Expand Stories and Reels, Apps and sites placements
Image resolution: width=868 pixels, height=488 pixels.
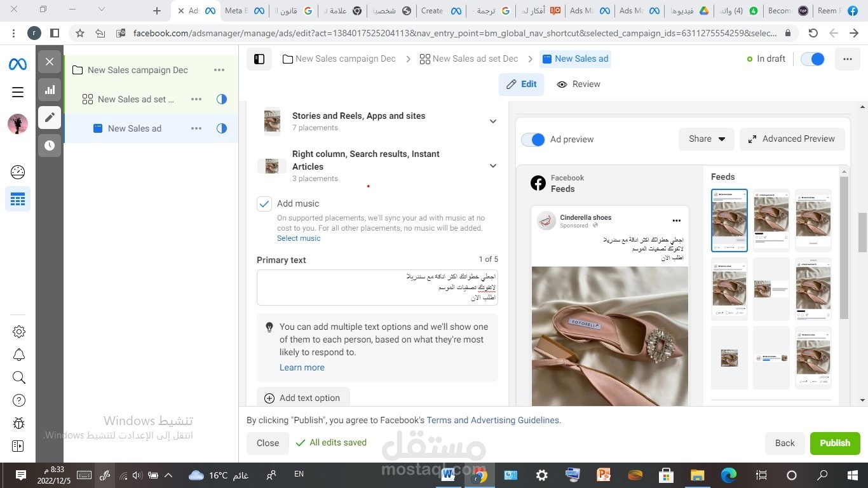[492, 121]
